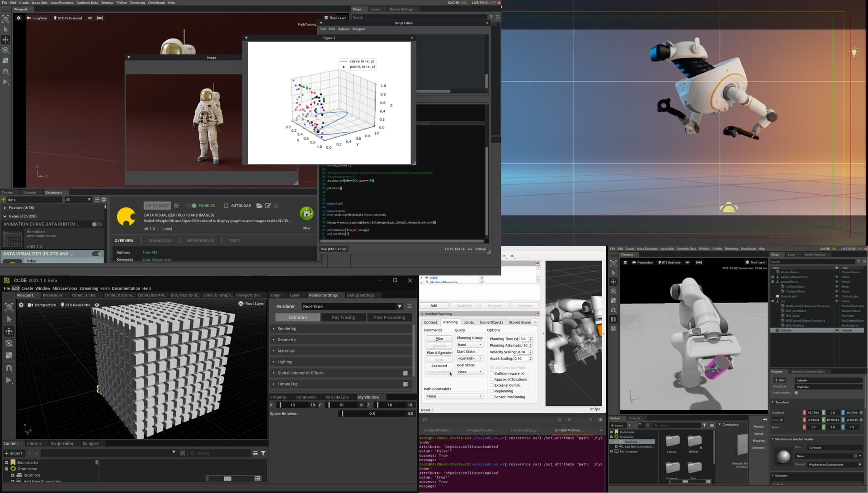Click the bookmark icon in CODE Content toolbar

coord(183,453)
